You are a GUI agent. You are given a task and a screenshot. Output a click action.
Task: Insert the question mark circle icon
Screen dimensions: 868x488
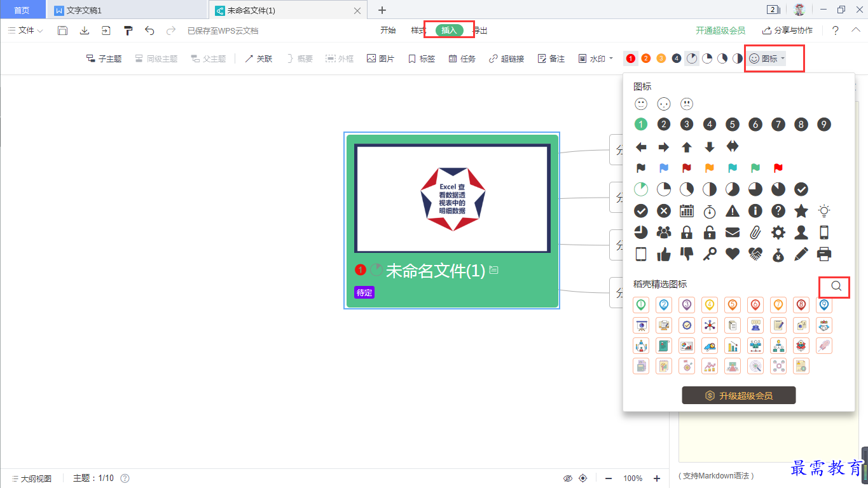[778, 211]
